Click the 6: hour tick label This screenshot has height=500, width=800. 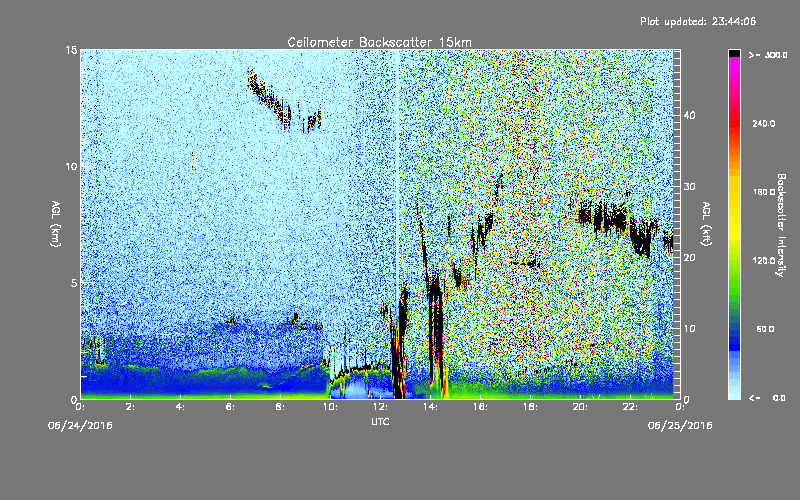tap(230, 407)
